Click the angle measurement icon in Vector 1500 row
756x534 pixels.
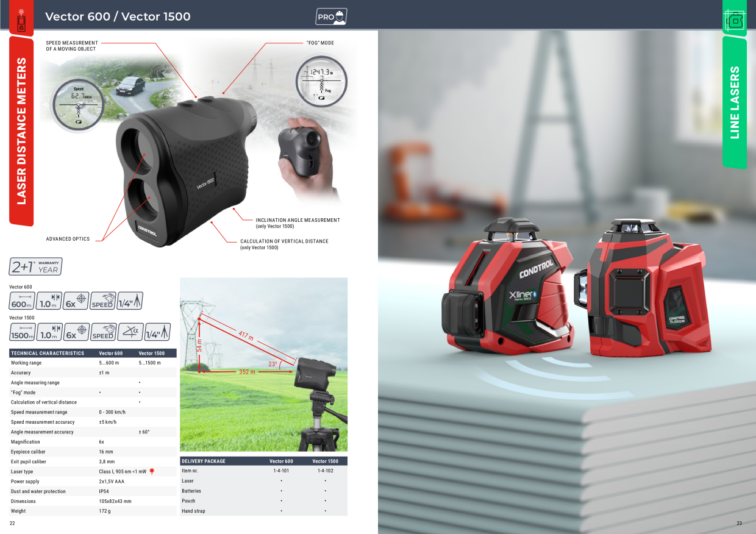(130, 332)
